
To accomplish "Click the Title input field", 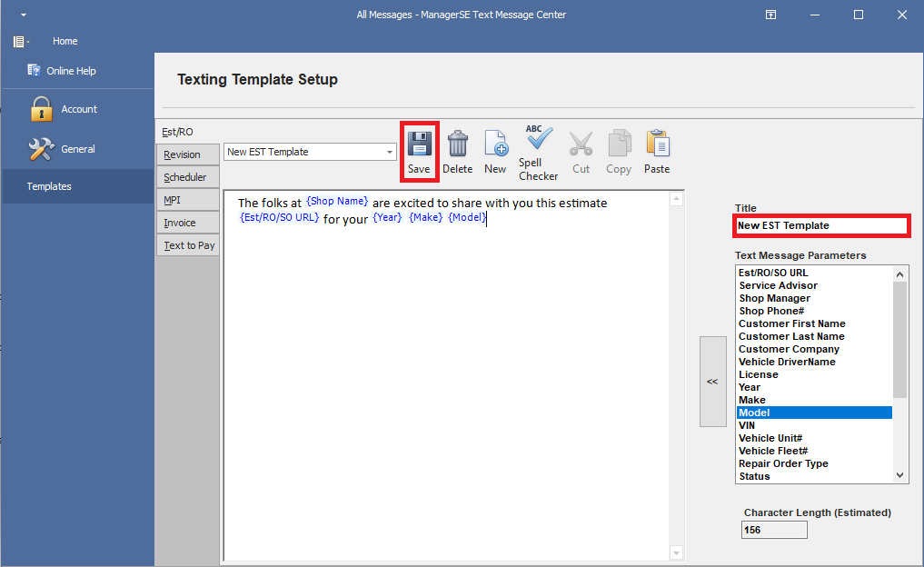I will (x=821, y=225).
